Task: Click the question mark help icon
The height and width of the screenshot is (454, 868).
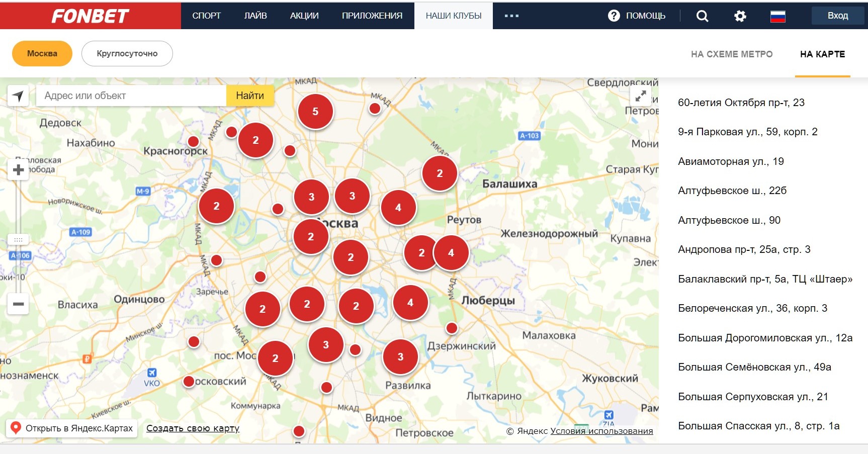Action: [x=614, y=16]
